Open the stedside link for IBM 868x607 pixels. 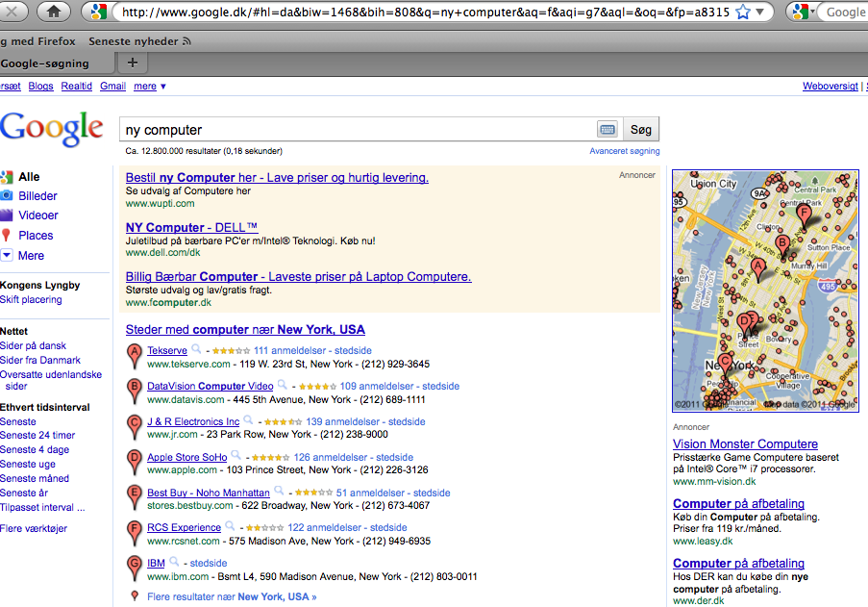(x=209, y=564)
